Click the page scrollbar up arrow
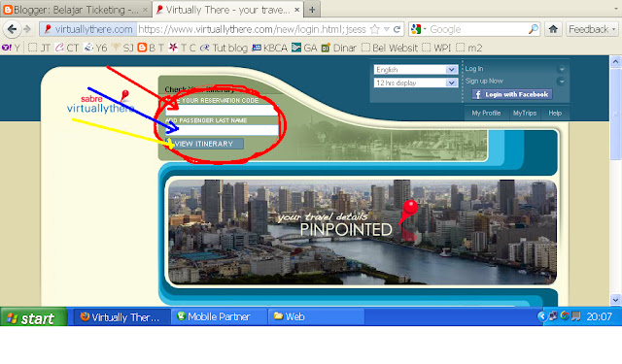Viewport: 622px width, 364px height. 615,61
